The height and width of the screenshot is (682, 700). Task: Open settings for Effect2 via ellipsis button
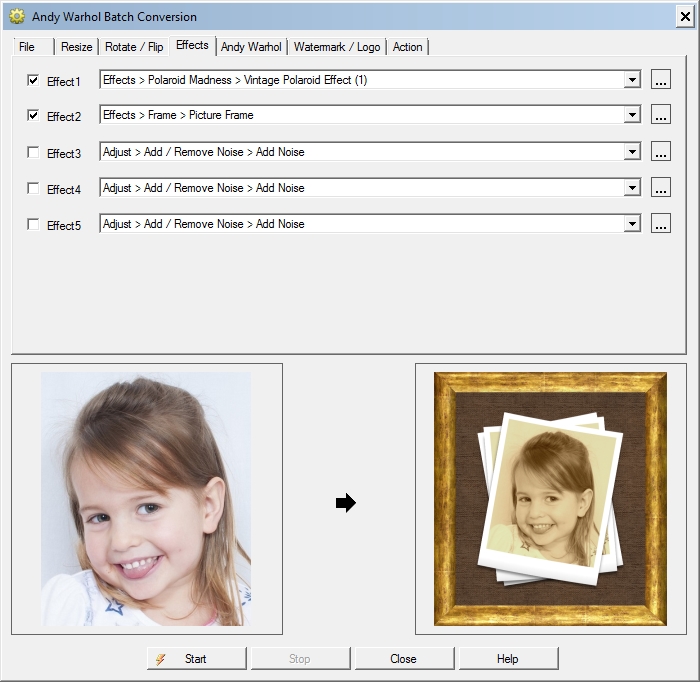pos(661,114)
